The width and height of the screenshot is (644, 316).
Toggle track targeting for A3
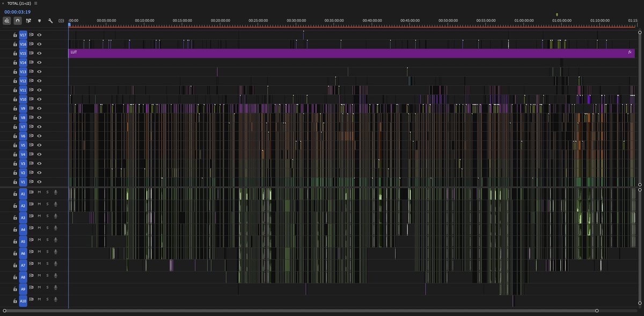23,218
